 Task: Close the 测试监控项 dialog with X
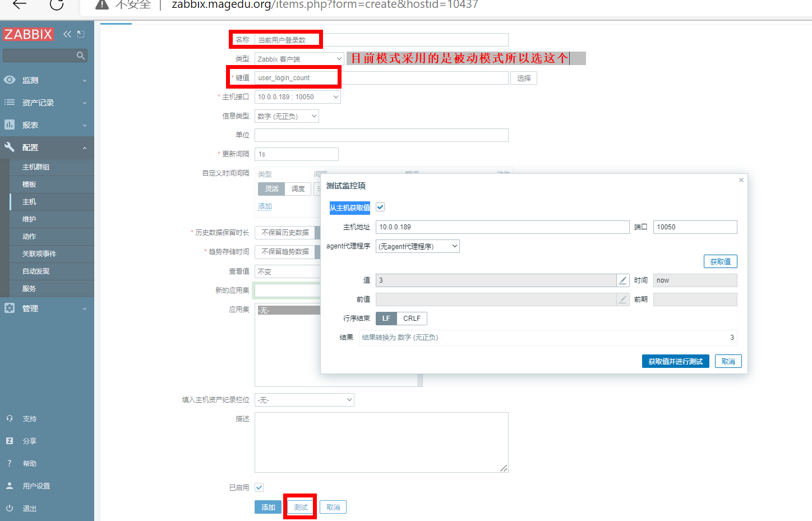(741, 180)
